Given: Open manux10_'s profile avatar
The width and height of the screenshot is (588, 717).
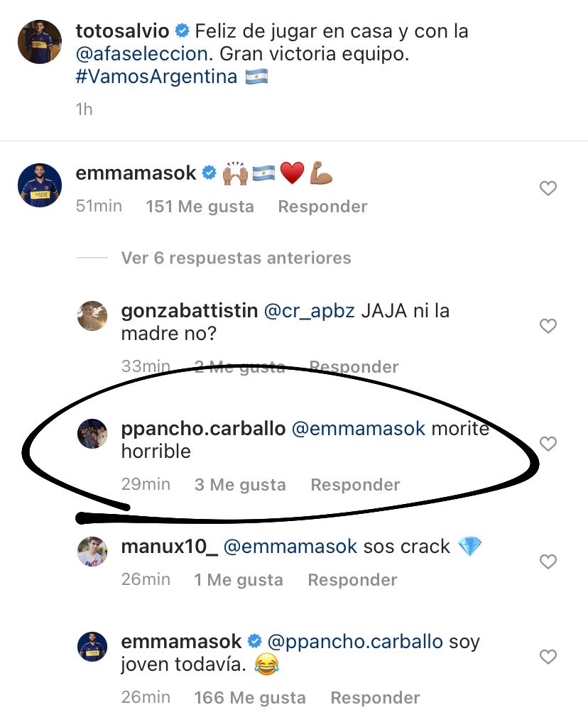Looking at the screenshot, I should (92, 552).
